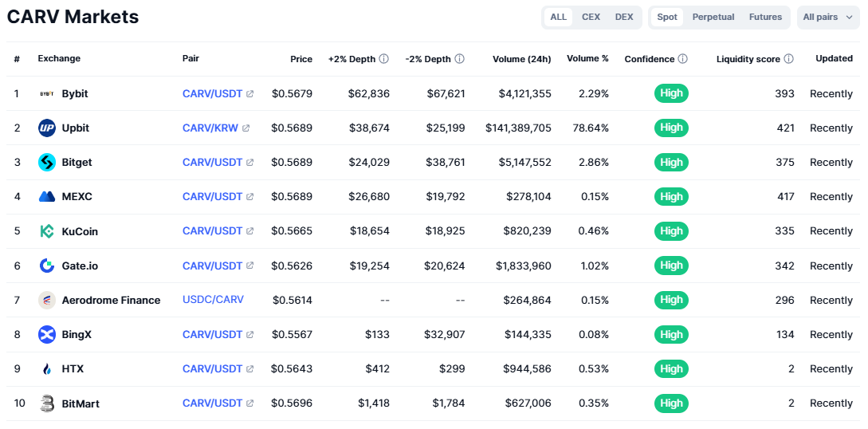The width and height of the screenshot is (868, 429).
Task: Click info icon next to Confidence
Action: (x=682, y=59)
